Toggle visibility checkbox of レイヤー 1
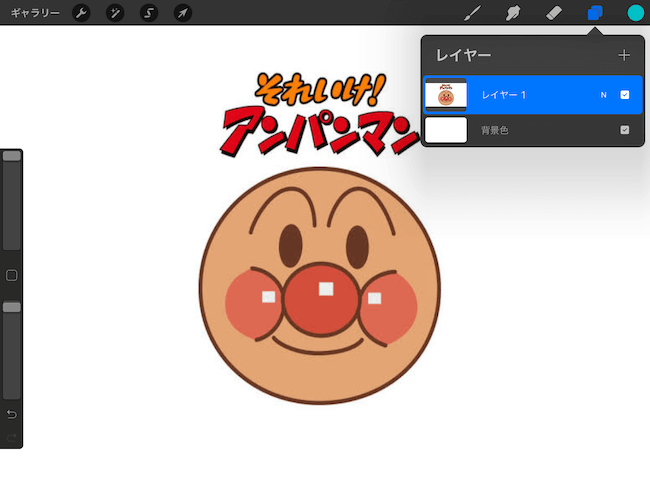Image resolution: width=650 pixels, height=488 pixels. pyautogui.click(x=625, y=95)
